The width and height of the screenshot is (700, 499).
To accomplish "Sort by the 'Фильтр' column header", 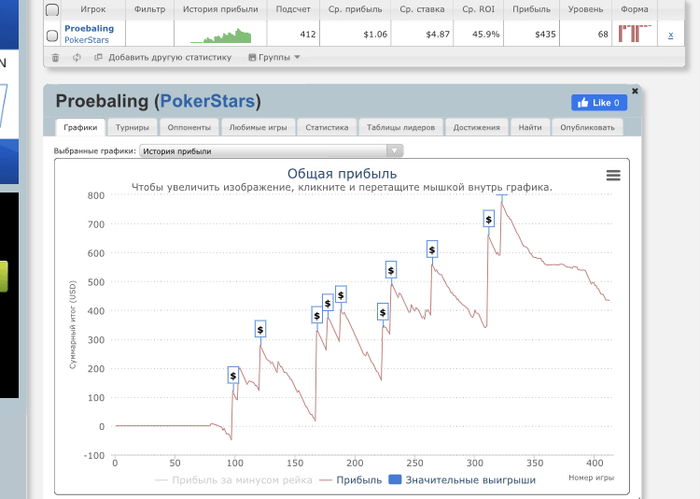I will (x=150, y=9).
